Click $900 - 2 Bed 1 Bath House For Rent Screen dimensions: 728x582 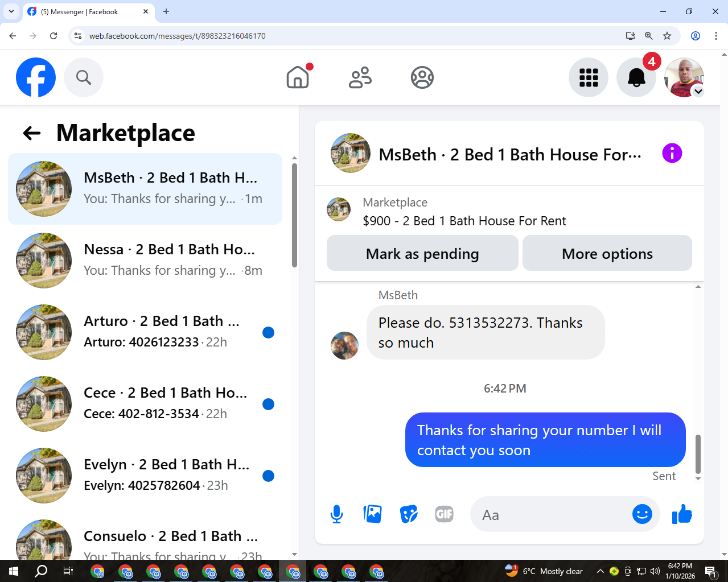click(464, 221)
